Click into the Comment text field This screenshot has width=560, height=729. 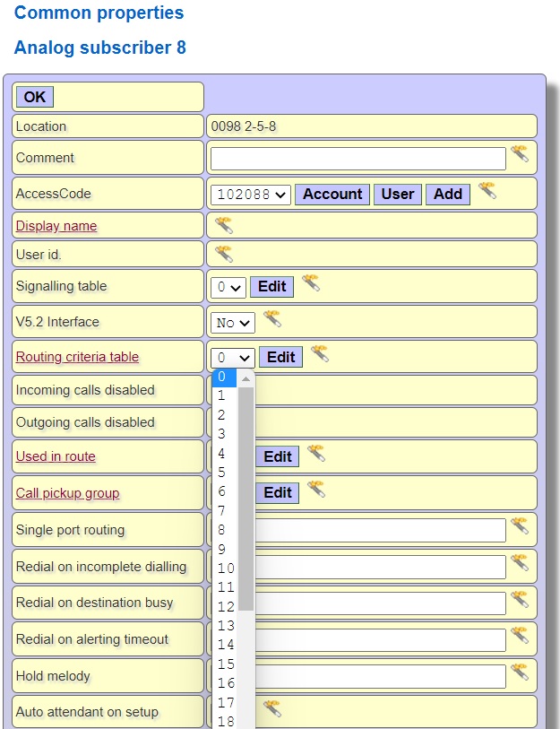[358, 159]
